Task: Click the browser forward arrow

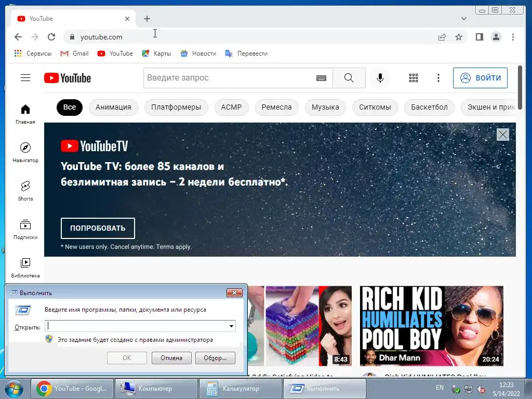Action: [x=35, y=37]
